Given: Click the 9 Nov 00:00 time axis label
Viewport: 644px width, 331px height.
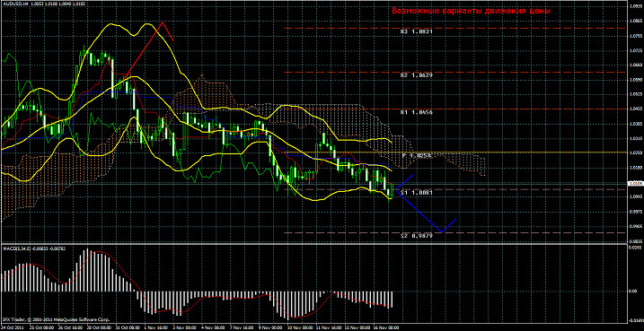Looking at the screenshot, I should [x=269, y=328].
